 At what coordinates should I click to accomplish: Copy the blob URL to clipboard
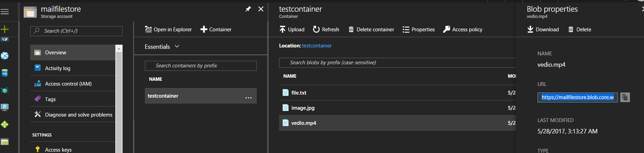coord(625,97)
